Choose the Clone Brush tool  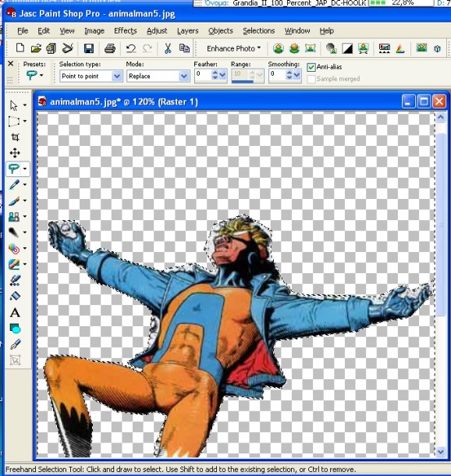point(14,216)
